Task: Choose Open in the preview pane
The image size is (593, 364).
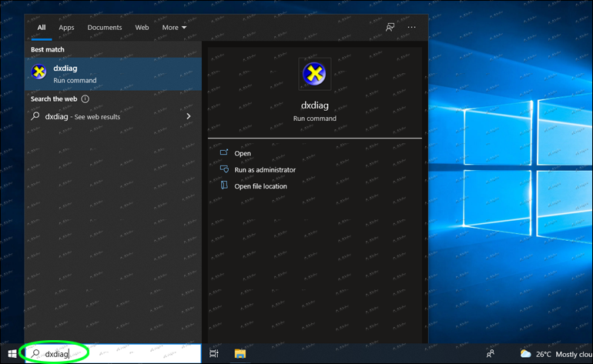Action: (243, 153)
